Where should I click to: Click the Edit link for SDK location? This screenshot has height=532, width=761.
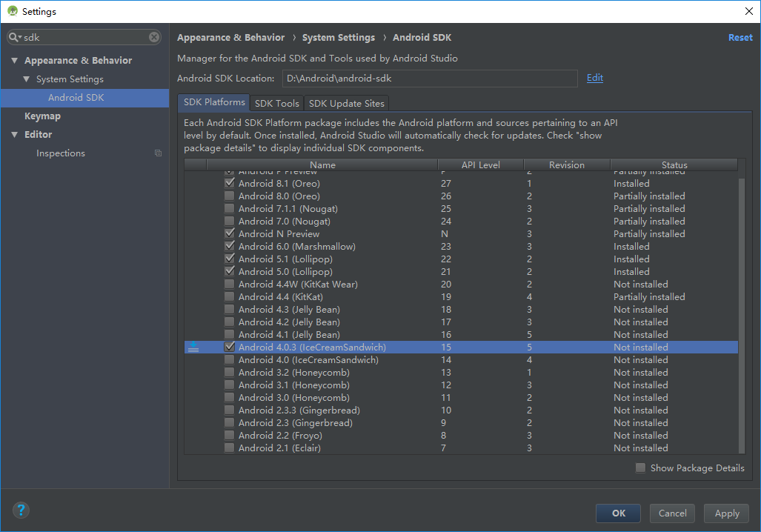(x=595, y=78)
